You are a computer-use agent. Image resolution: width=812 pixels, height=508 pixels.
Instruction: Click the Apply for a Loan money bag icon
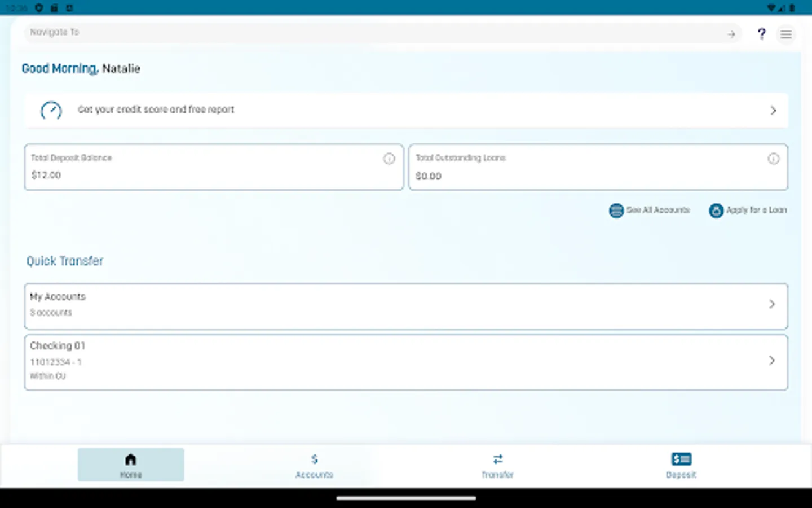pyautogui.click(x=716, y=211)
